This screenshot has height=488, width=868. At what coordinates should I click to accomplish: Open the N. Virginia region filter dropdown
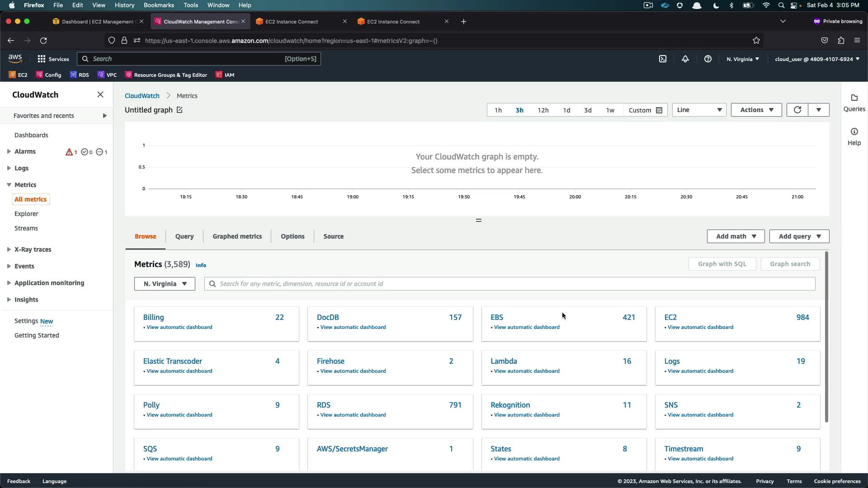(x=165, y=284)
